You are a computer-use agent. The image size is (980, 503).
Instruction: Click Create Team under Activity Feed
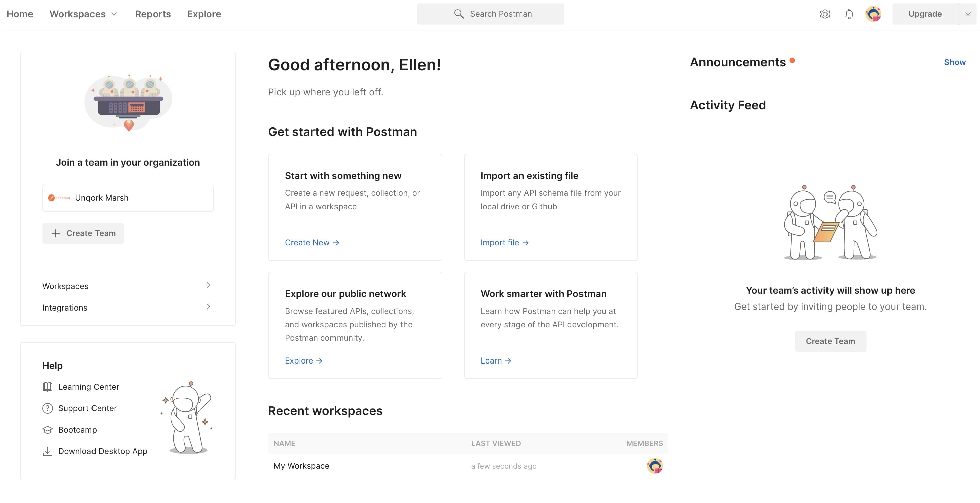(831, 341)
